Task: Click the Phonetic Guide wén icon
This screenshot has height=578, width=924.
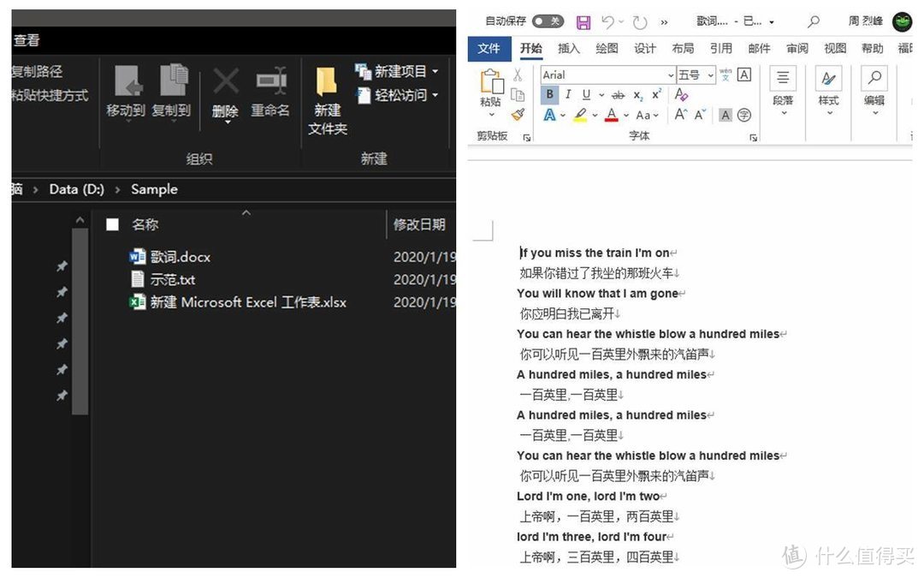Action: pos(726,74)
